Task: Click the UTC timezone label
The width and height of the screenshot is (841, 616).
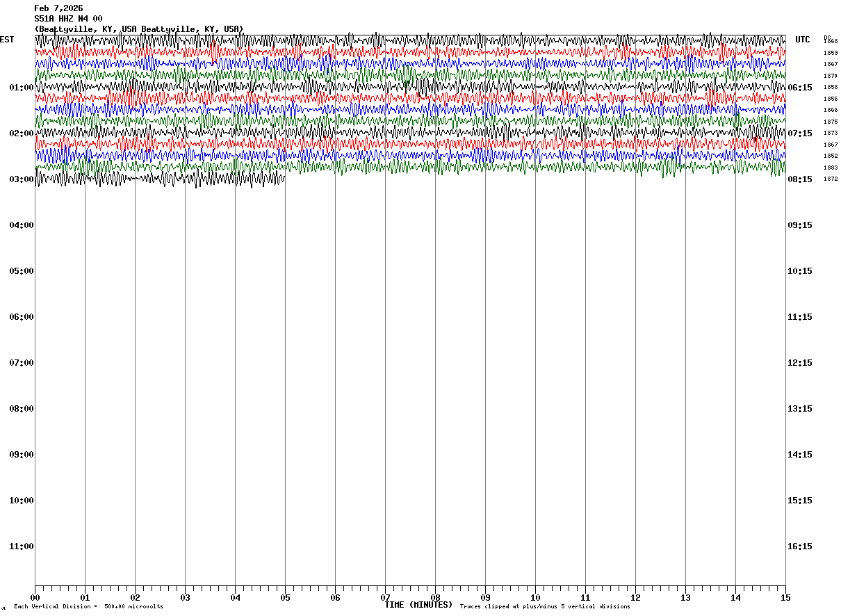Action: 803,40
